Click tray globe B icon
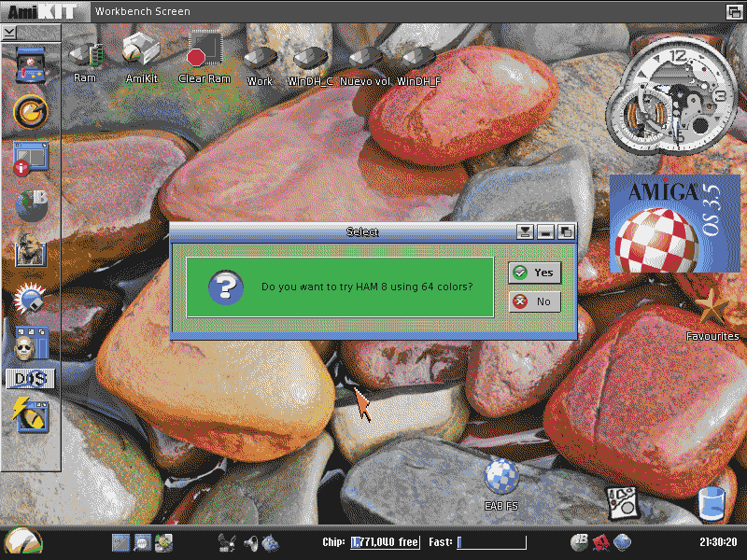This screenshot has width=747, height=560. 579,542
